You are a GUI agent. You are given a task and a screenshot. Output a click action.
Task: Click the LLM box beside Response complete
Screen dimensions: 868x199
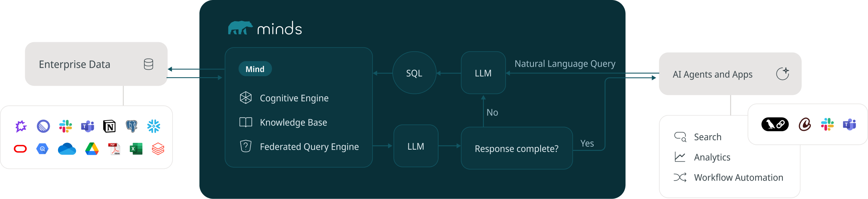pyautogui.click(x=416, y=146)
